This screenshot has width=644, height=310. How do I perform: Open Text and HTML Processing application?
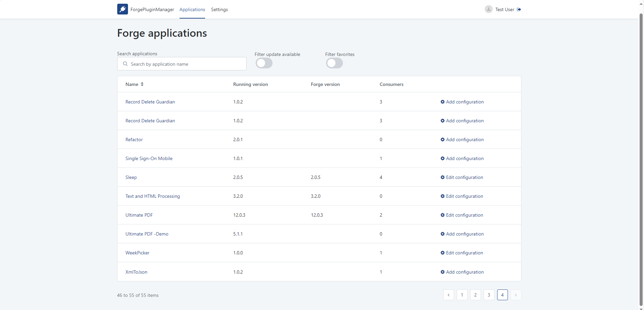click(x=153, y=196)
